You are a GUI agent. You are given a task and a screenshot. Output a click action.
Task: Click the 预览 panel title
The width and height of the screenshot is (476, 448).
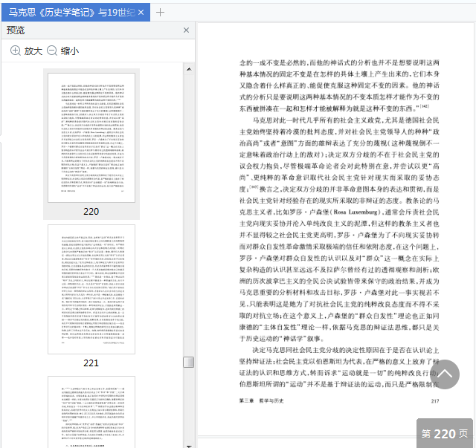click(16, 30)
